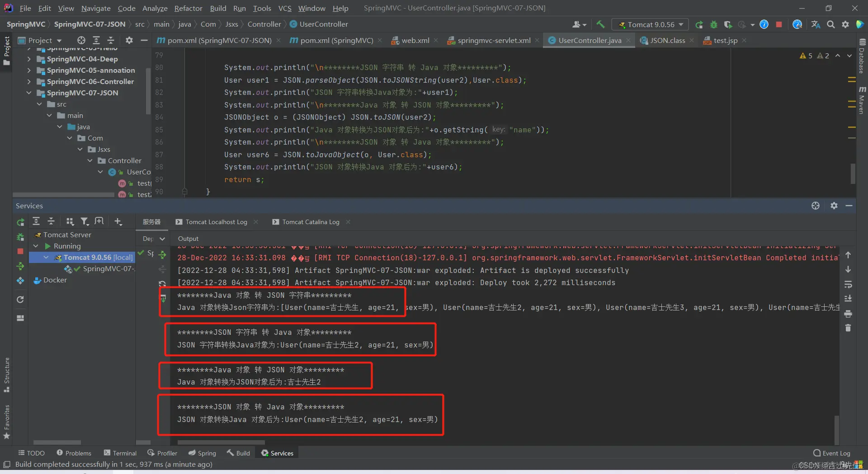
Task: Toggle the Project tool window stripe button
Action: coord(6,50)
